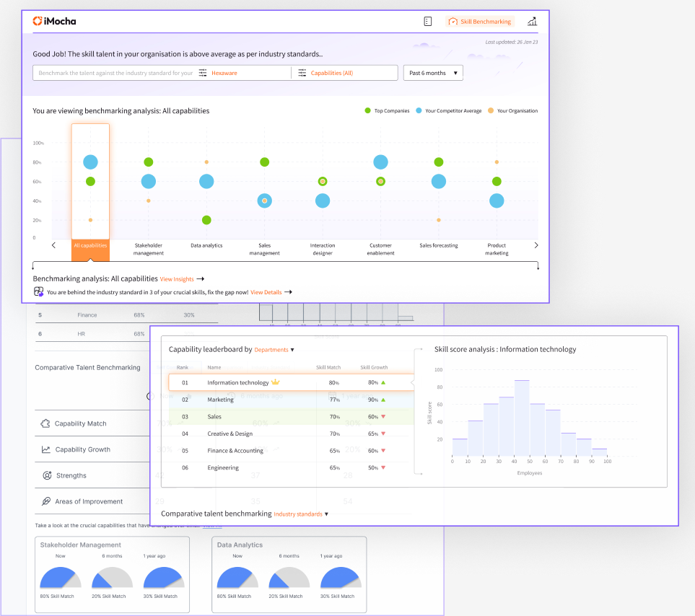Viewport: 695px width, 616px height.
Task: Click the benchmark talent search field
Action: click(115, 73)
